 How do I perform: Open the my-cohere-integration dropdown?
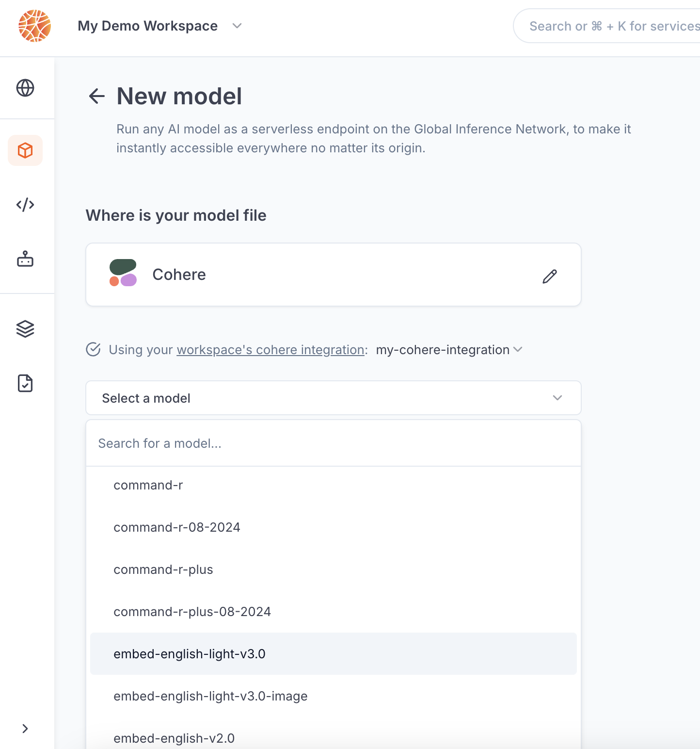pos(449,350)
